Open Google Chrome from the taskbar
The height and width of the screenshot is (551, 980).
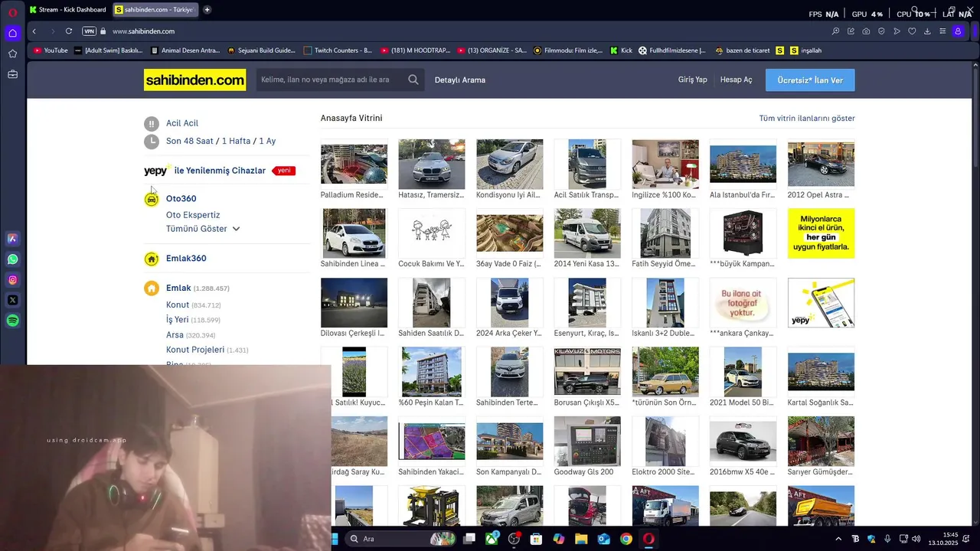[626, 539]
